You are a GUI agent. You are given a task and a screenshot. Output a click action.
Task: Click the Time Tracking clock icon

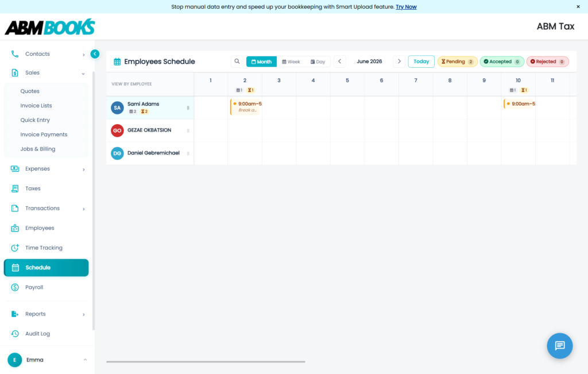(14, 248)
